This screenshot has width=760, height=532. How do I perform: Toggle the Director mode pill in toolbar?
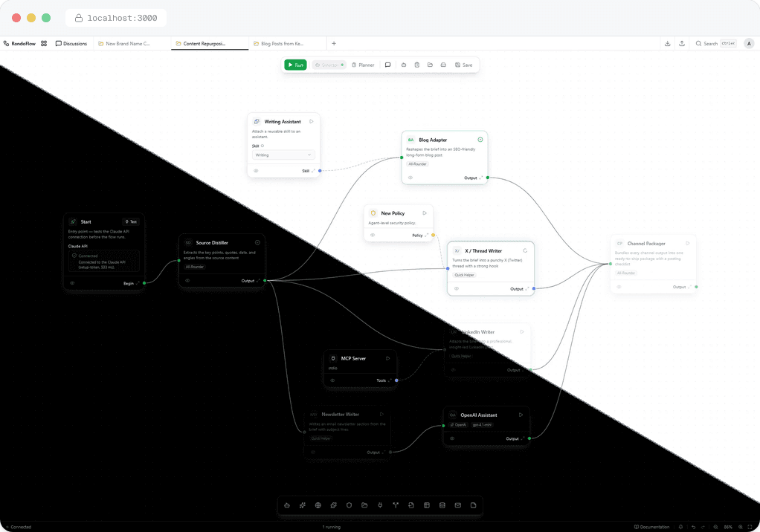(329, 65)
